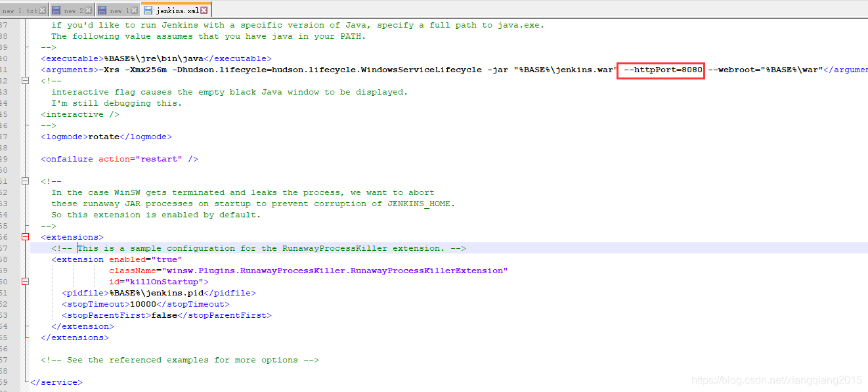
Task: Click the executable tag line
Action: tap(156, 58)
